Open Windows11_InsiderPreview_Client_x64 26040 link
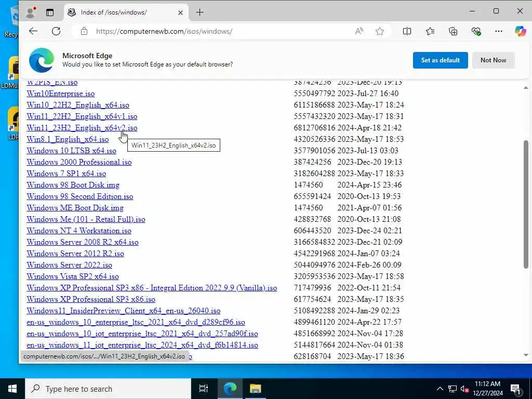This screenshot has height=399, width=532. 124,311
